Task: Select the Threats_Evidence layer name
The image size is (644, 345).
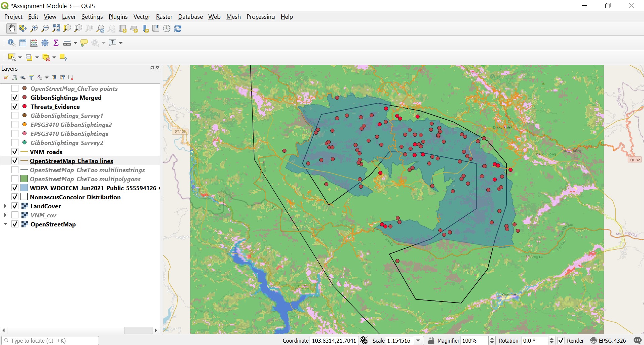Action: click(x=55, y=107)
